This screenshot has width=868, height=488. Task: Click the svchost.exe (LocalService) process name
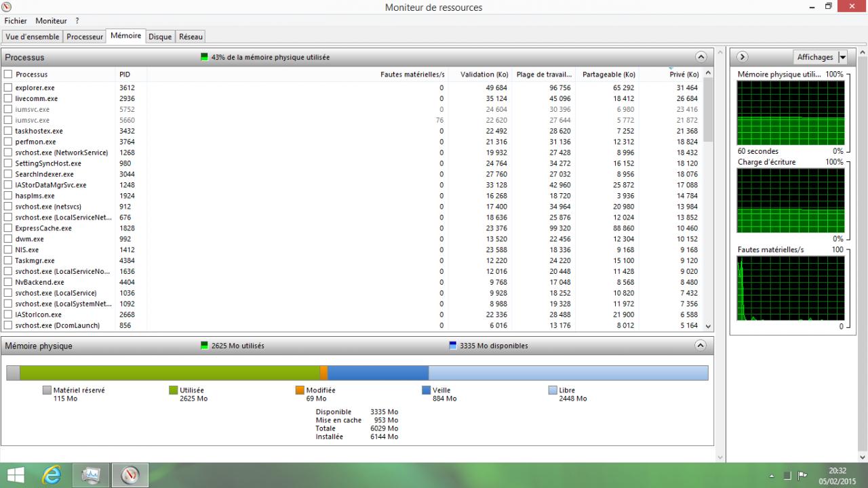(x=56, y=293)
